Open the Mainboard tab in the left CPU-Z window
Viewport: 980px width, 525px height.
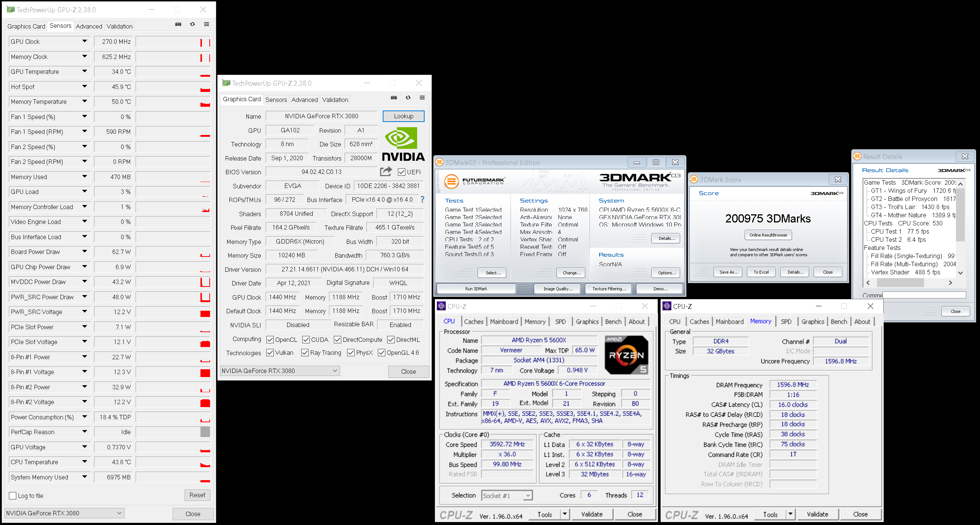pos(504,322)
